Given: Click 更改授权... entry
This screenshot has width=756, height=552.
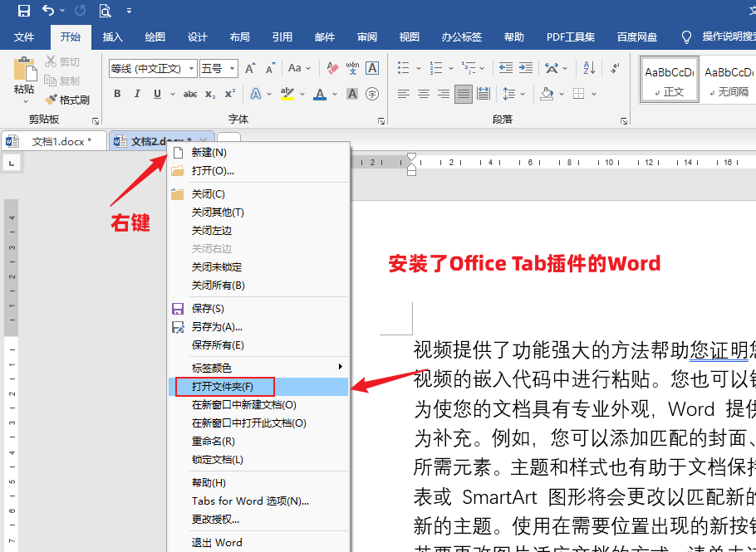Looking at the screenshot, I should click(258, 520).
